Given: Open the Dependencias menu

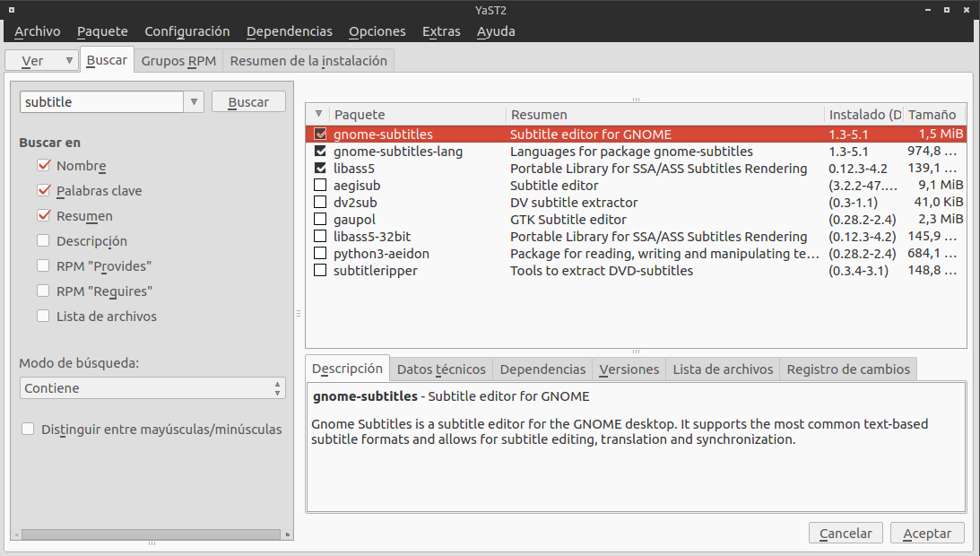Looking at the screenshot, I should [289, 30].
